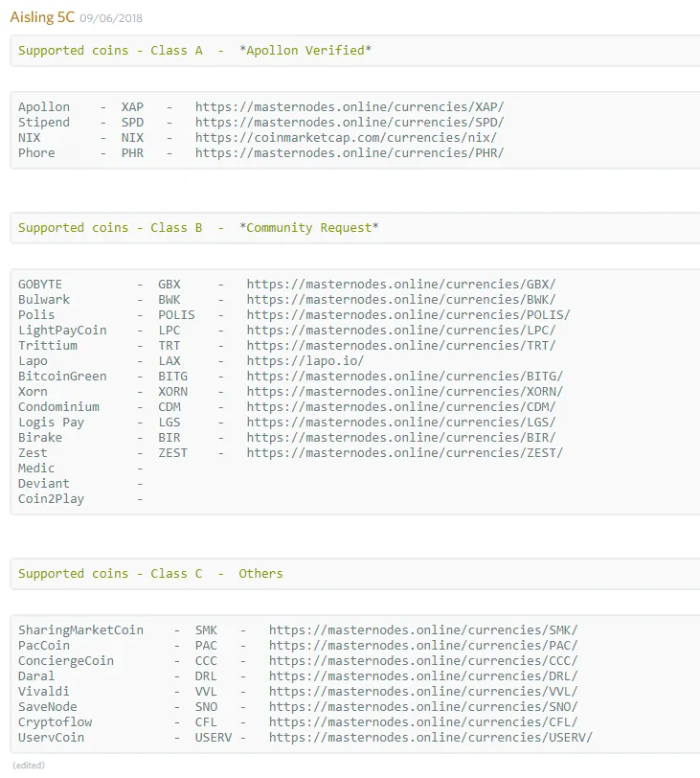This screenshot has height=778, width=700.
Task: Click the ticker 'CDM'
Action: [x=169, y=407]
